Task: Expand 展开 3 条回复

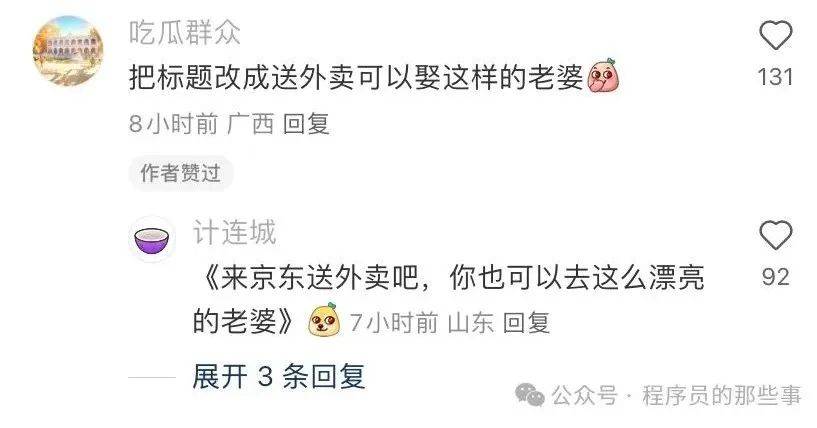Action: click(279, 376)
